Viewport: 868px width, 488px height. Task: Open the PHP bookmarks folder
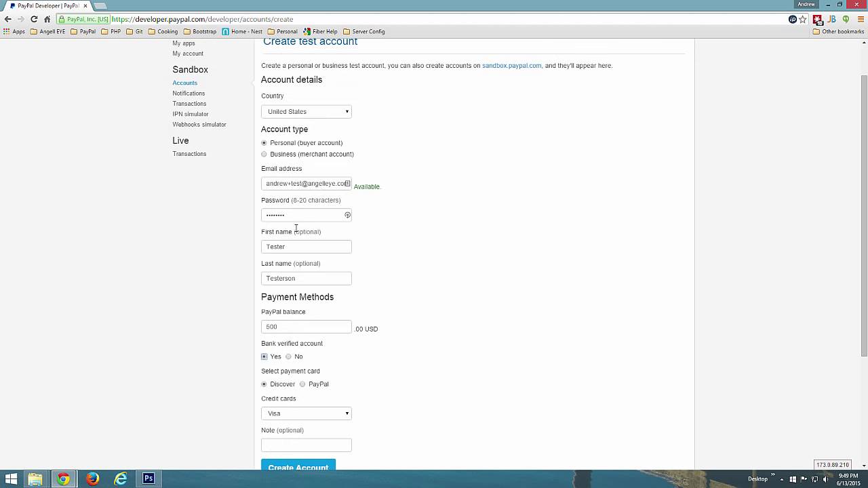111,31
